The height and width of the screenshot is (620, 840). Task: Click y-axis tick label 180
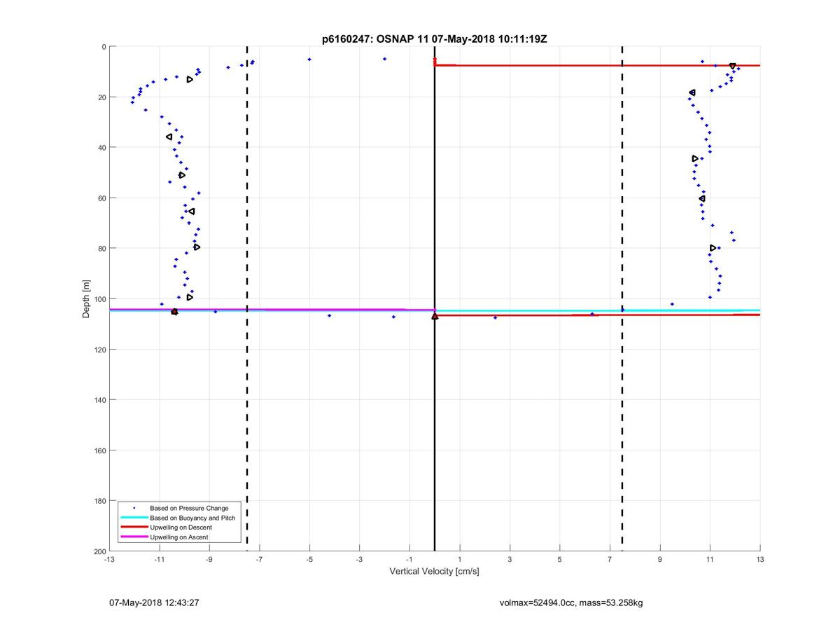pyautogui.click(x=99, y=501)
